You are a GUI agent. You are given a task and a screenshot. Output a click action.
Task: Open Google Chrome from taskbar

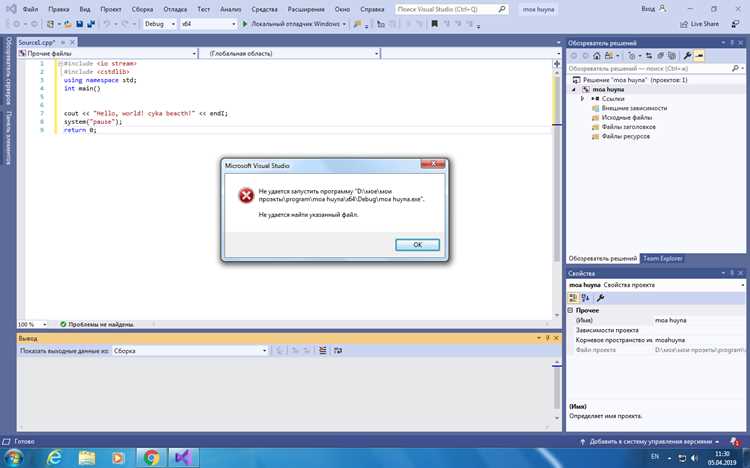point(151,458)
